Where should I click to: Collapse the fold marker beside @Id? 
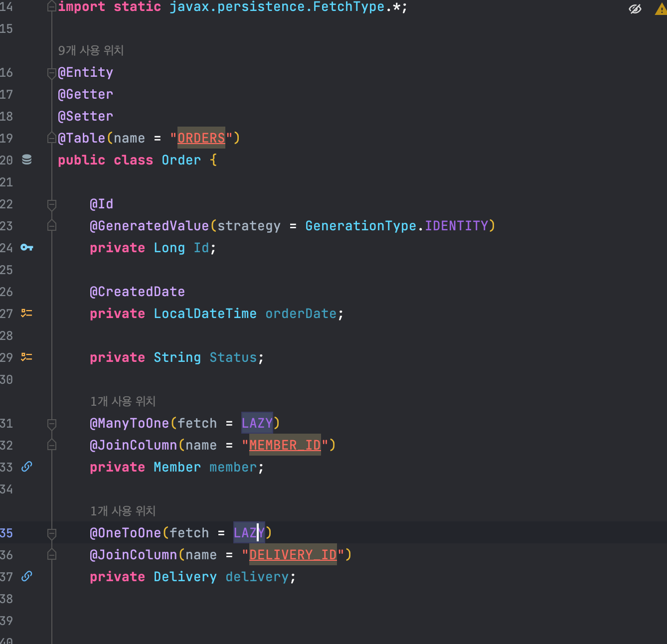(x=51, y=204)
